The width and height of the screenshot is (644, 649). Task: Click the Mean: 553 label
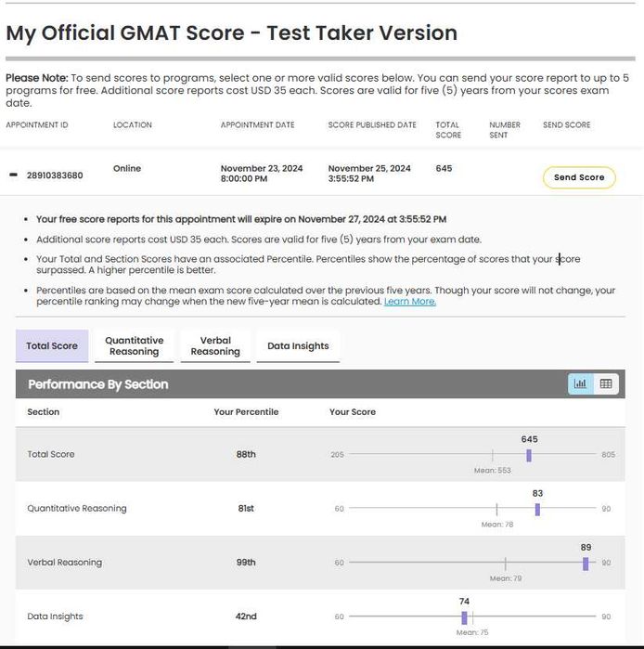pyautogui.click(x=492, y=471)
